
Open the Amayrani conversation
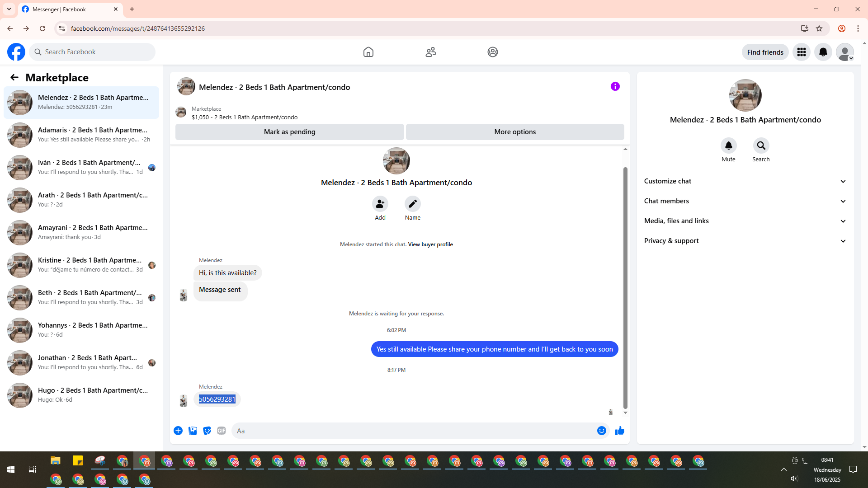point(81,233)
